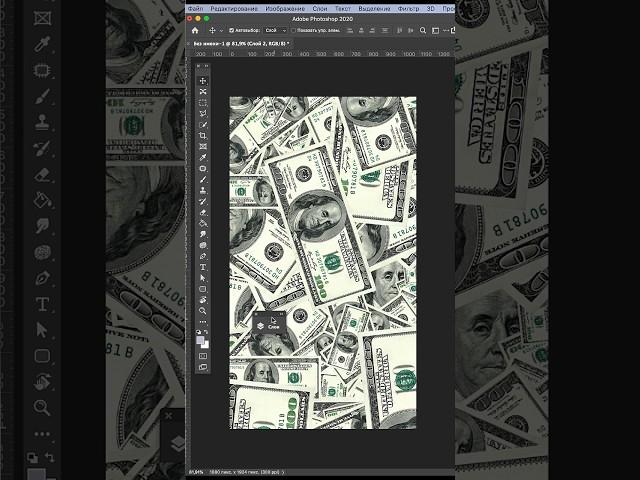Open the Move tool preset picker arrow
This screenshot has height=480, width=640.
(221, 31)
